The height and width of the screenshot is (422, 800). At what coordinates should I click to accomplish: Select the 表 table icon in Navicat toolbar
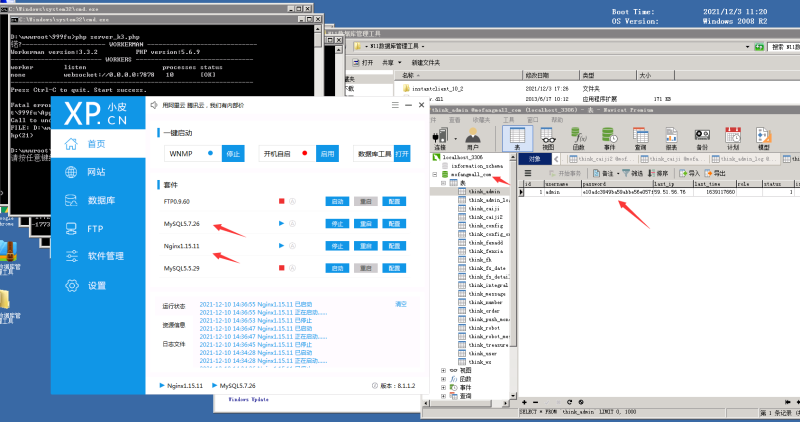[x=517, y=139]
